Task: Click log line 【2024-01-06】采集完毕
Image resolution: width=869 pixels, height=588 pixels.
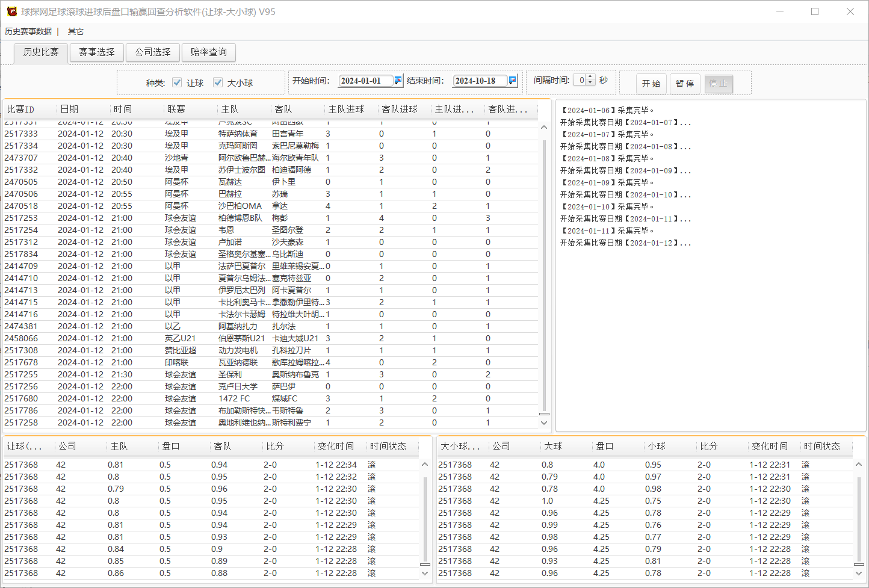Action: [x=607, y=110]
